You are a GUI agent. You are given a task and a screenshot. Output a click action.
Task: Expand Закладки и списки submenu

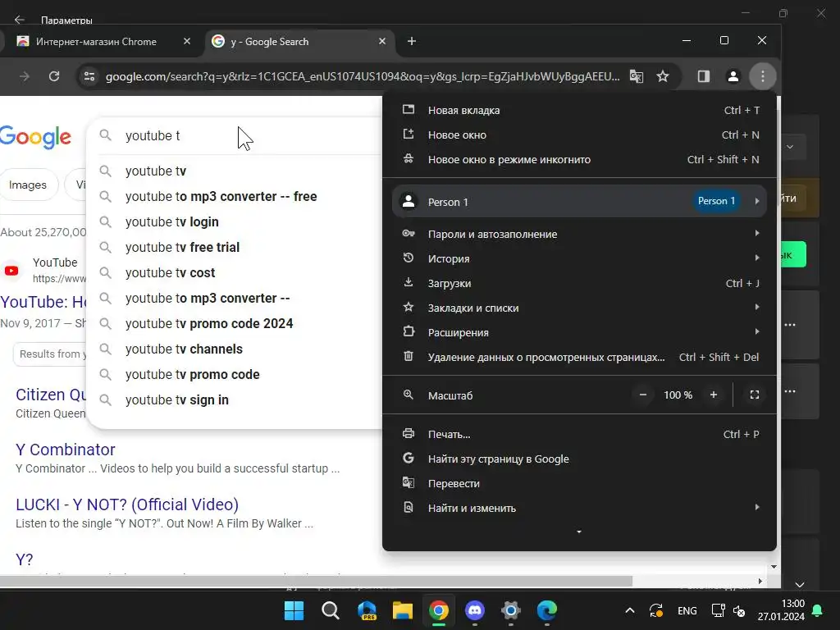coord(580,308)
